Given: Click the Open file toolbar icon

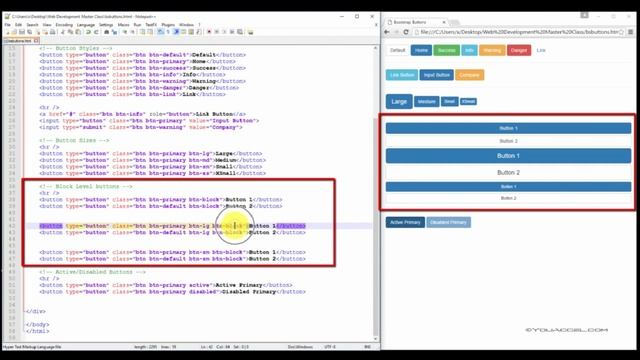Looking at the screenshot, I should (x=14, y=32).
